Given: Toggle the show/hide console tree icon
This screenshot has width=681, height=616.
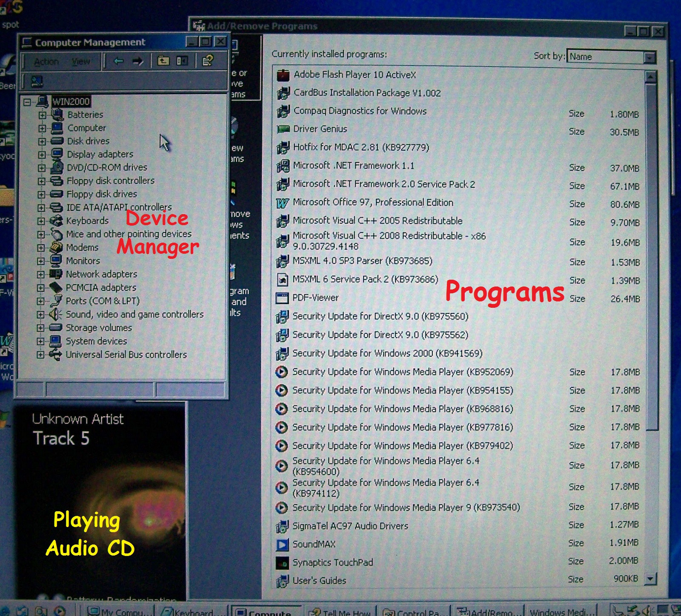Looking at the screenshot, I should pos(182,61).
